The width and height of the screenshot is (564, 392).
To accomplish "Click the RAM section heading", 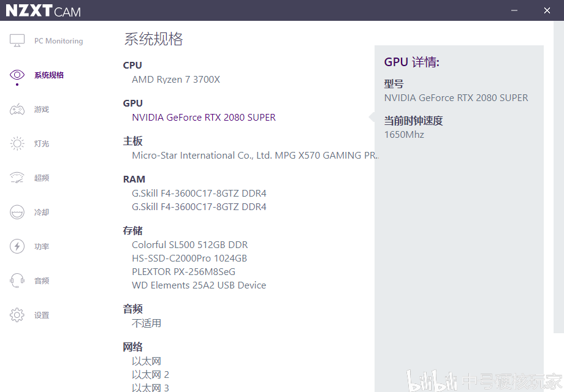I will pyautogui.click(x=134, y=179).
